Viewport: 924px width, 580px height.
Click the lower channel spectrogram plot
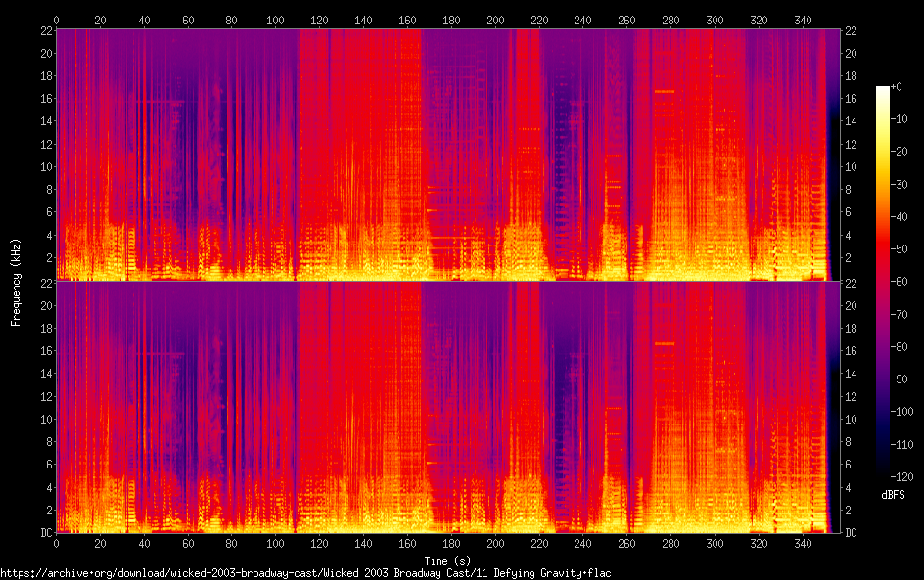448,408
